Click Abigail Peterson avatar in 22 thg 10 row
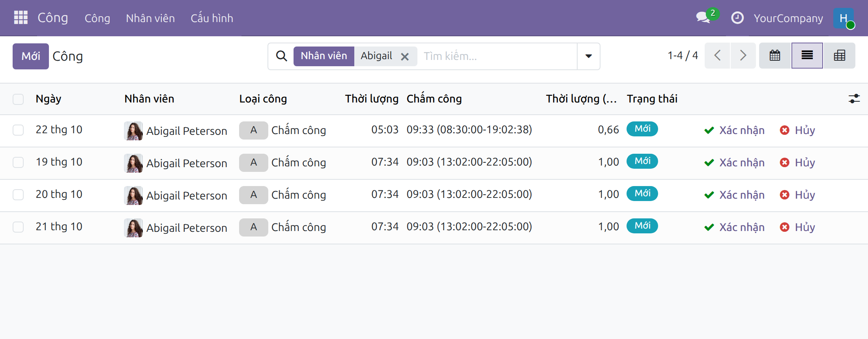The width and height of the screenshot is (868, 339). (x=133, y=131)
